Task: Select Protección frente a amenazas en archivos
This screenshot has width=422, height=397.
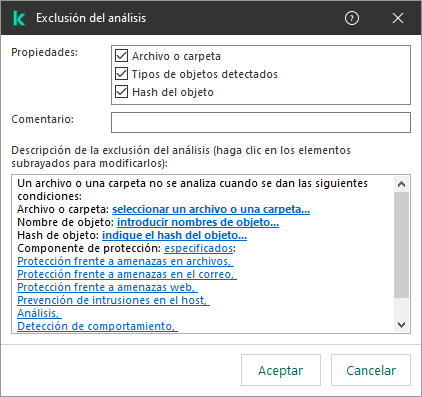Action: [125, 261]
